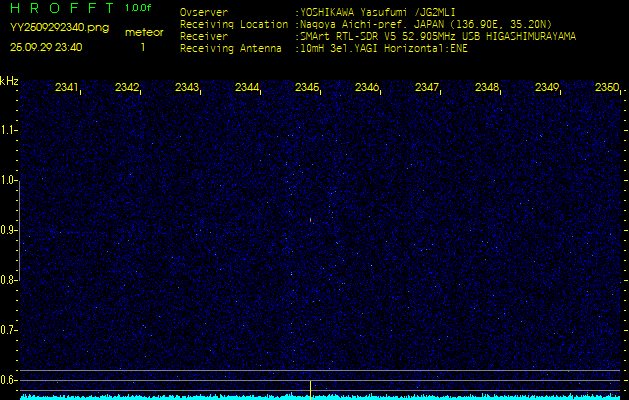
Task: Click the yellow meteor echo spike in bottom strip
Action: (310, 389)
